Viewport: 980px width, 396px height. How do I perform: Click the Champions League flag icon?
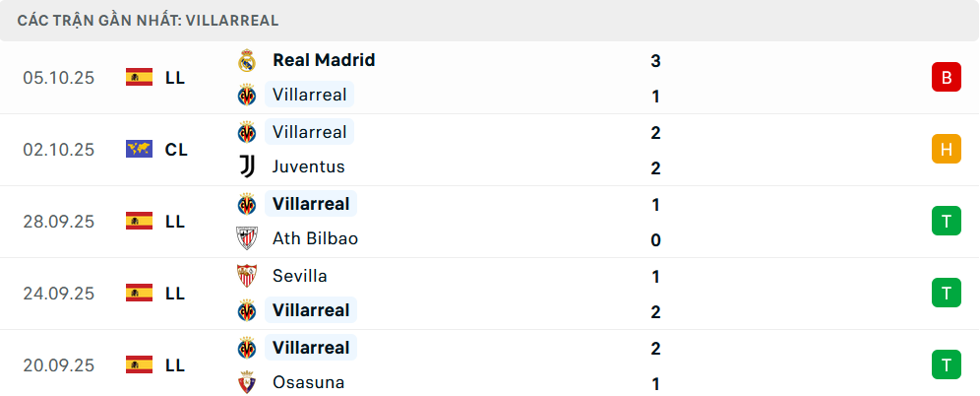pyautogui.click(x=139, y=149)
